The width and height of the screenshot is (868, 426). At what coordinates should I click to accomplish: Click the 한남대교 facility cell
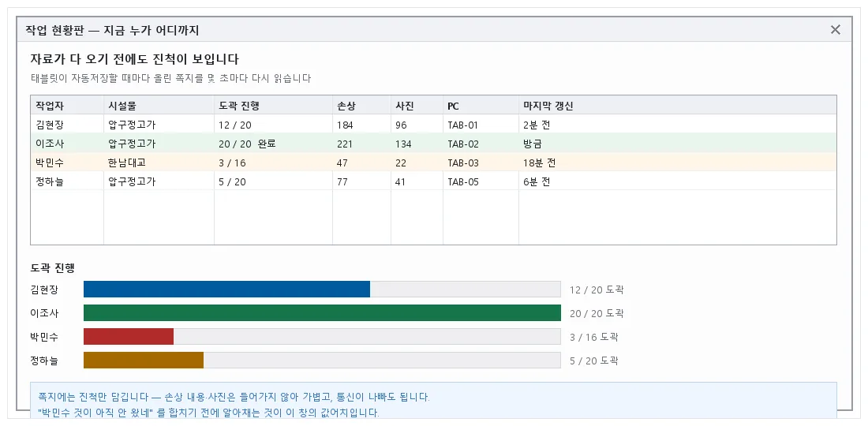(x=159, y=163)
